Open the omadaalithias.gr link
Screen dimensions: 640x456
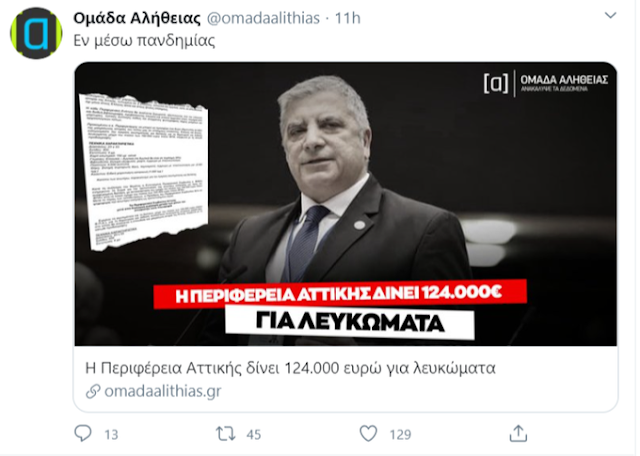click(163, 391)
